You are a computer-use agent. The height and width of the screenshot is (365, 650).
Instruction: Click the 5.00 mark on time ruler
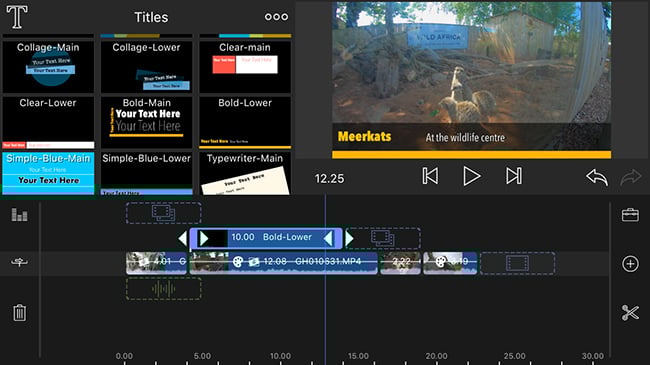(x=202, y=356)
